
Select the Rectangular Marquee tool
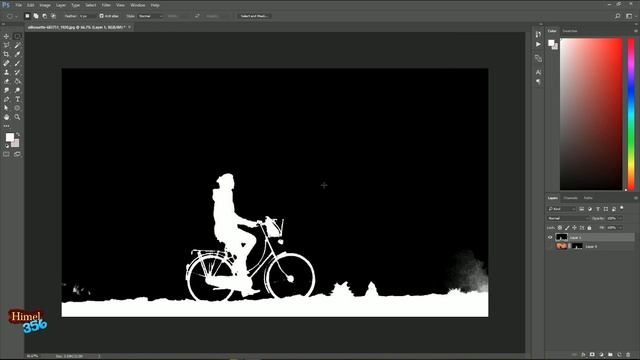17,36
